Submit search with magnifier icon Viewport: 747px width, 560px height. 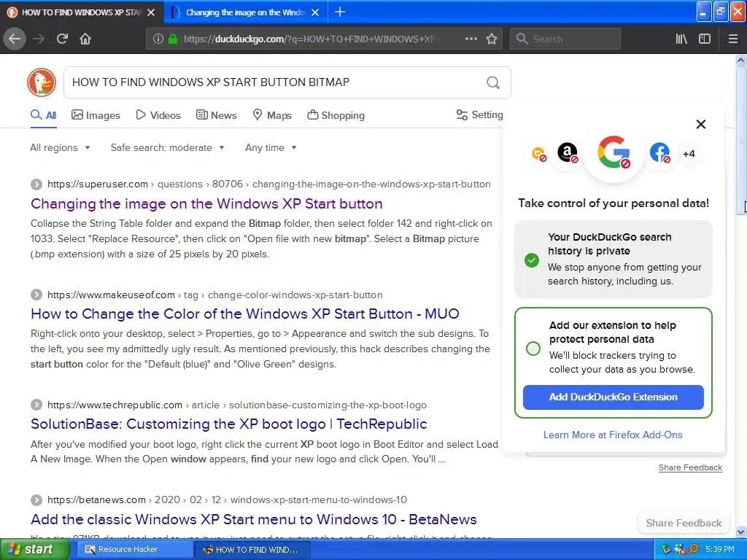tap(493, 82)
